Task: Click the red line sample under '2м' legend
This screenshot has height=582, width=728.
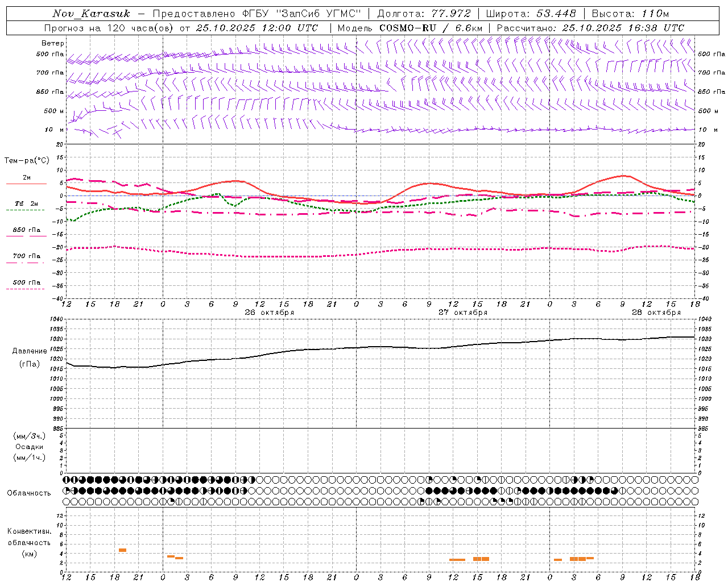Action: tap(26, 184)
